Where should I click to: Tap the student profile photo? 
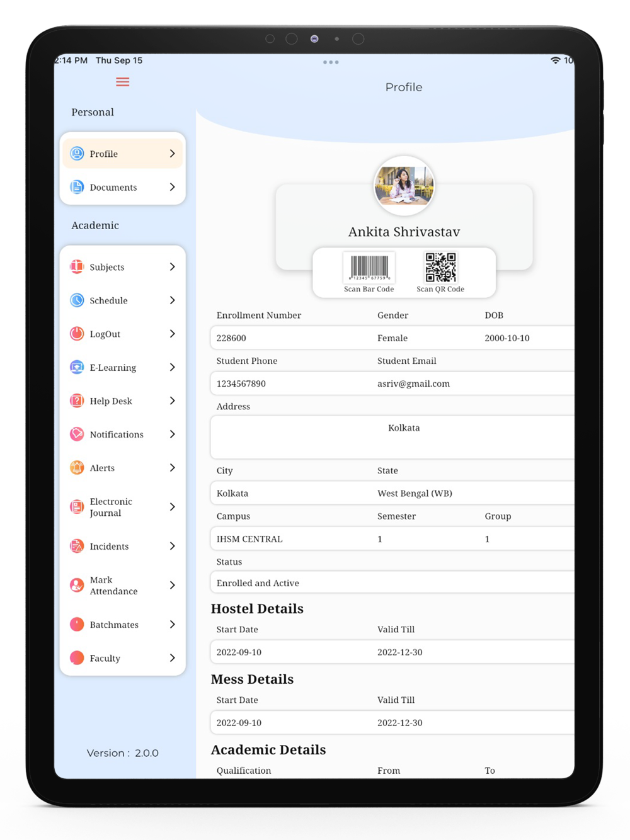404,186
